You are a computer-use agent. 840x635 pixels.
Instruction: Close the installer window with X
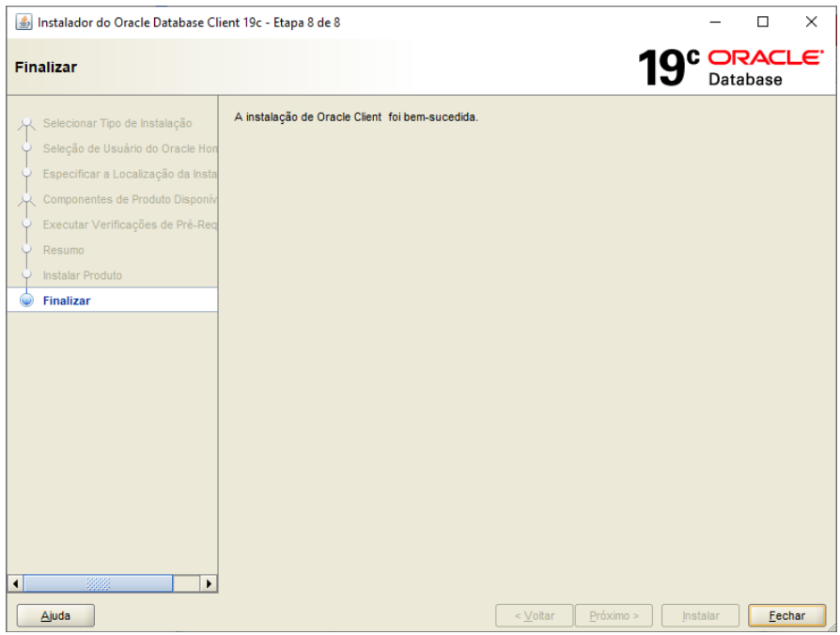coord(811,22)
